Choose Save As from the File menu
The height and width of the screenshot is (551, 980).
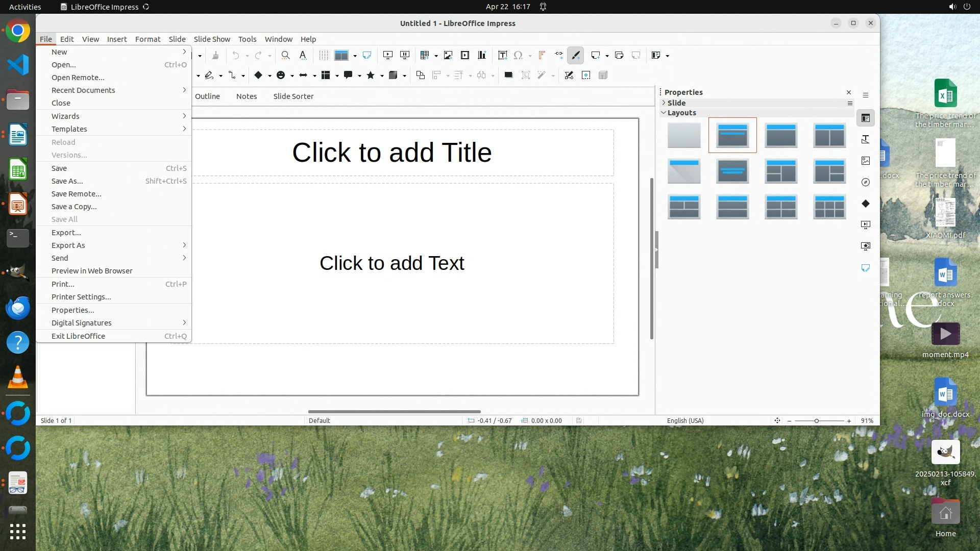pos(67,181)
